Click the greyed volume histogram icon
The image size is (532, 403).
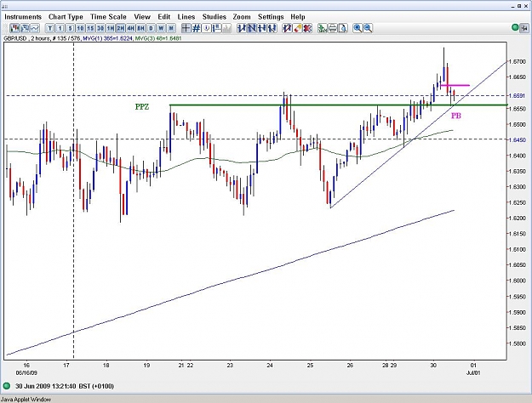tap(226, 28)
